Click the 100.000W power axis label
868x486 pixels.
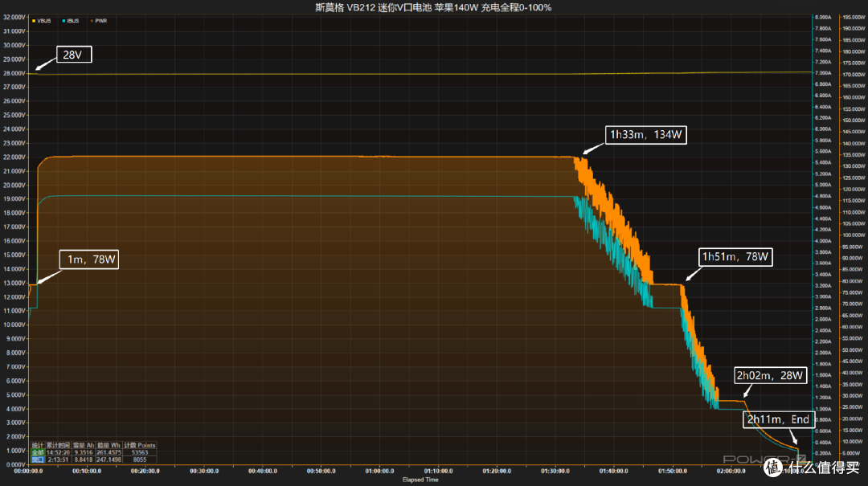click(x=853, y=235)
